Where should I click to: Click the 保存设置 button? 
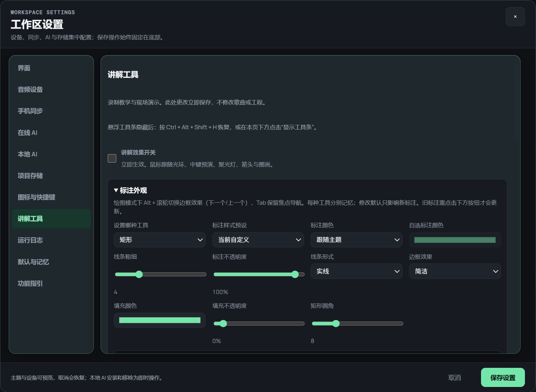click(x=503, y=378)
